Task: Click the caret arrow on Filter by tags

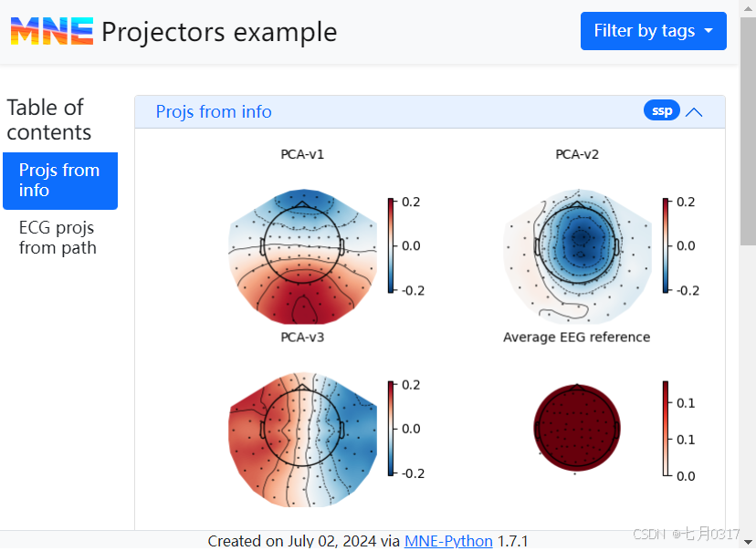Action: pos(708,31)
